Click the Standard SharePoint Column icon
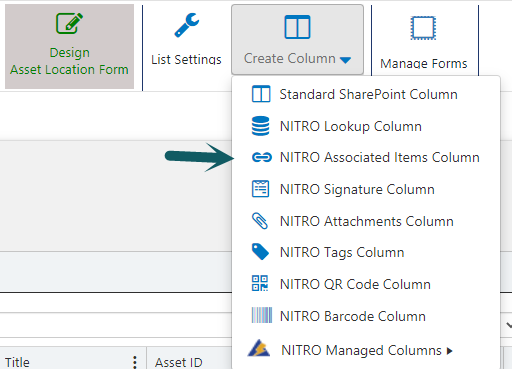Screen dimensions: 512x369 pyautogui.click(x=261, y=94)
